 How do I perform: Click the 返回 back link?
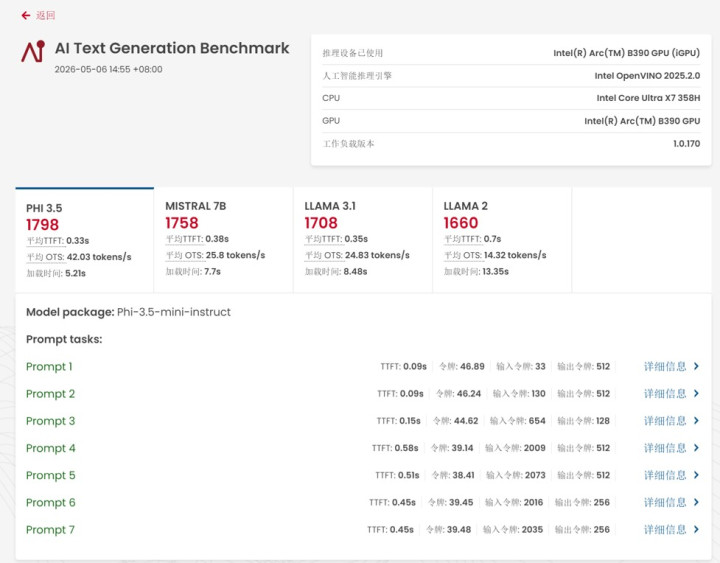(x=45, y=16)
